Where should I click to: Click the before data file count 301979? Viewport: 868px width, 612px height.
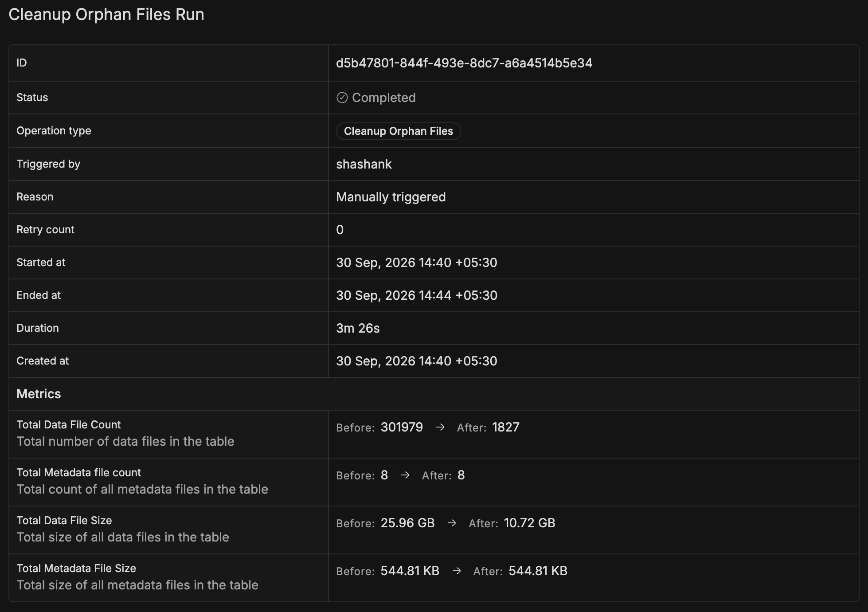point(402,428)
